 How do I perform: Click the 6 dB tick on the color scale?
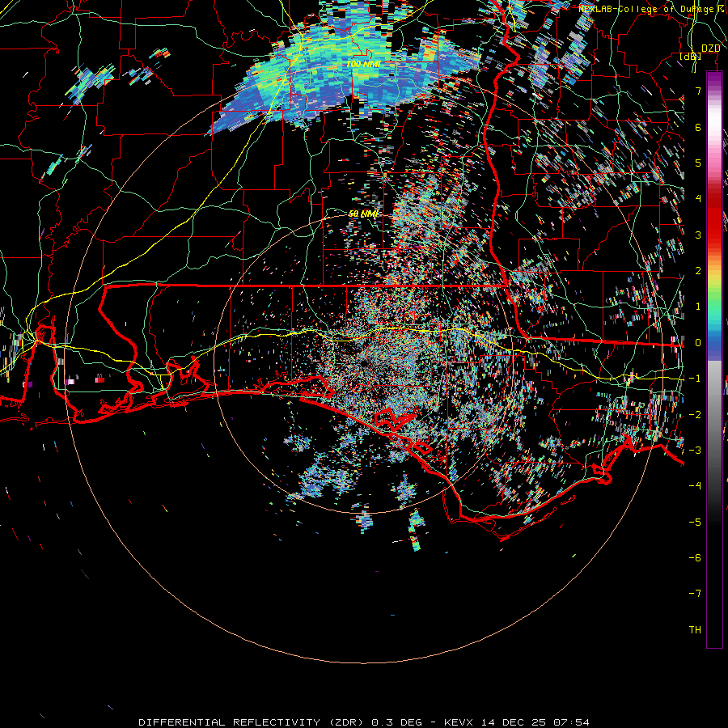point(698,127)
